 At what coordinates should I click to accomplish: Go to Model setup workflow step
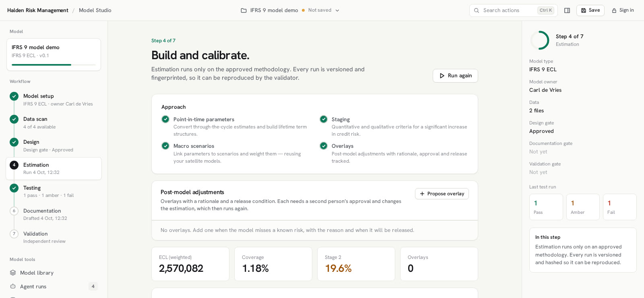point(54,100)
